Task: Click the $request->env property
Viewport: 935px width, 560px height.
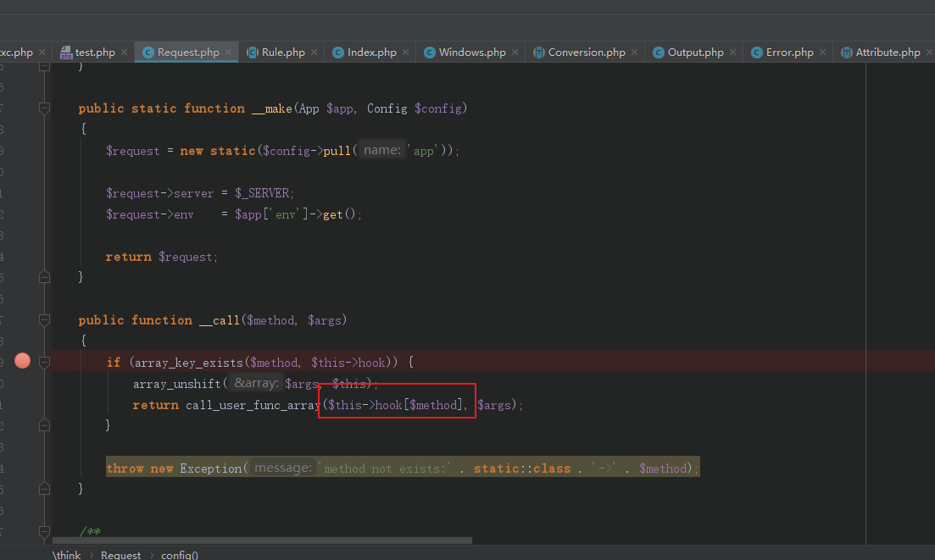Action: 150,214
